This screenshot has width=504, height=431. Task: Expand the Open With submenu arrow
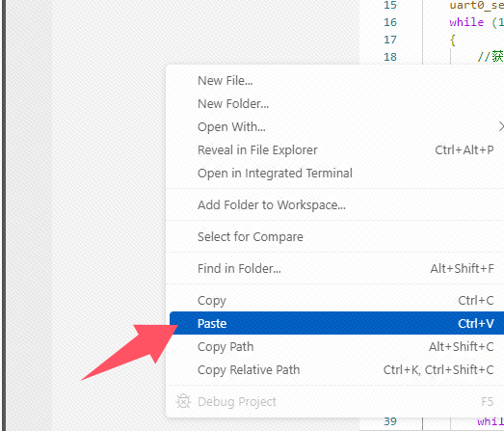[x=501, y=126]
